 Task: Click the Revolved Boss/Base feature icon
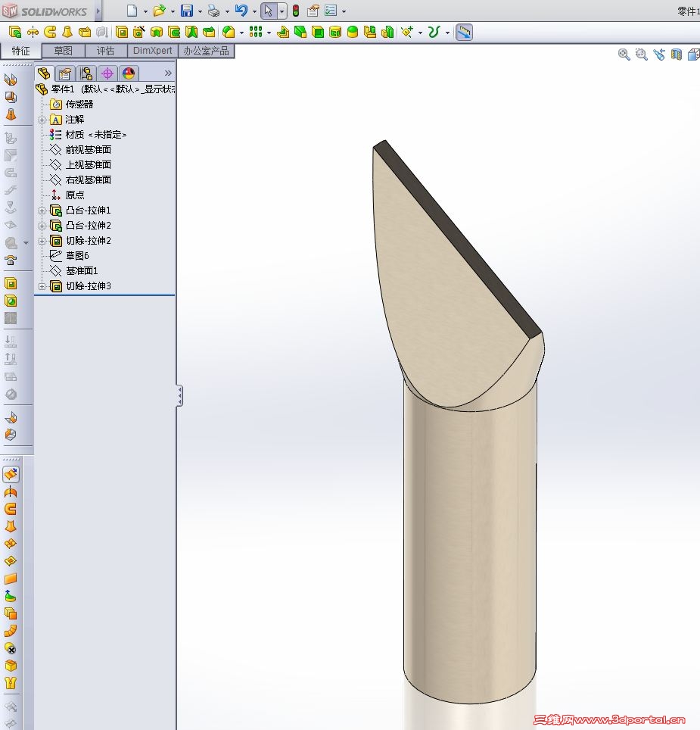click(33, 32)
